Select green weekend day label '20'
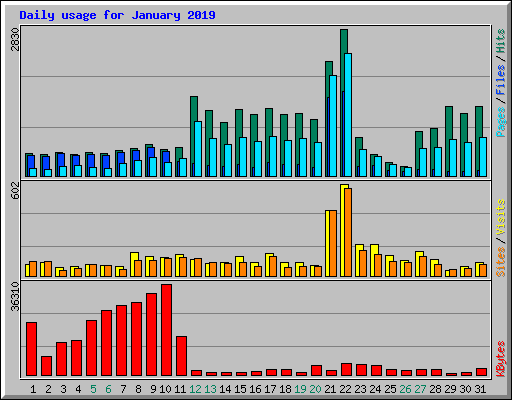This screenshot has height=400, width=512. (316, 389)
